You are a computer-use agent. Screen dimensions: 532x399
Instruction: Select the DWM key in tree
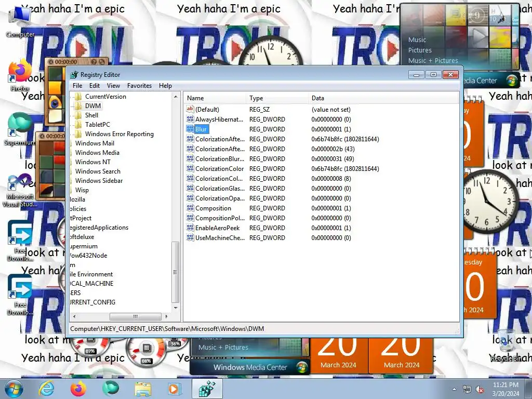(92, 106)
